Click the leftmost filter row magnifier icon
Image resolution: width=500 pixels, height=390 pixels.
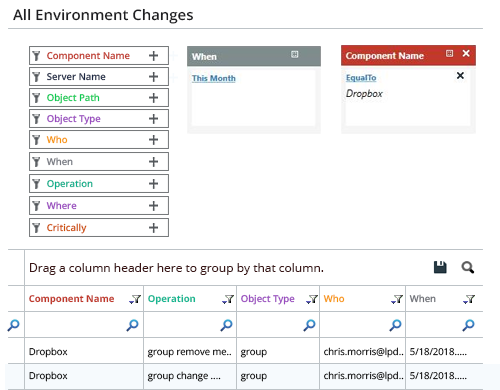pos(14,325)
